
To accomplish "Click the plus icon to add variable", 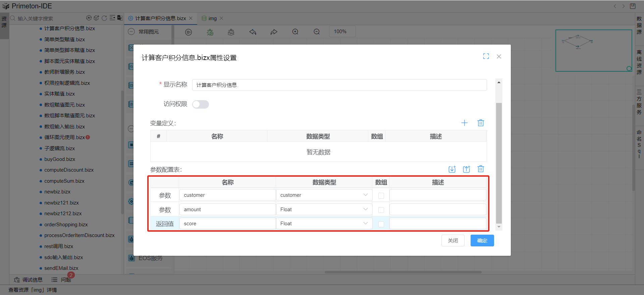I will [464, 123].
